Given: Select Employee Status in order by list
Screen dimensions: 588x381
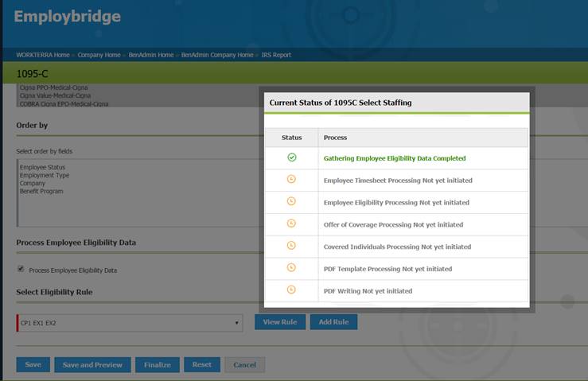Looking at the screenshot, I should pos(42,167).
